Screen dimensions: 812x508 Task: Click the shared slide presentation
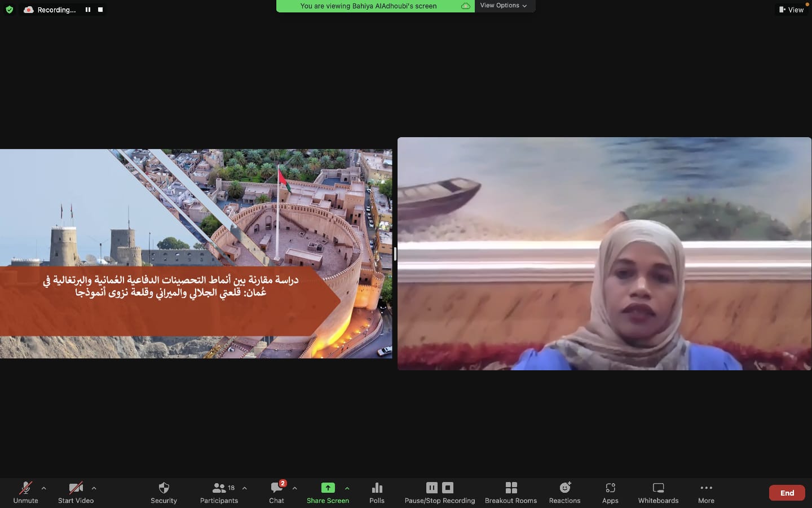point(196,253)
